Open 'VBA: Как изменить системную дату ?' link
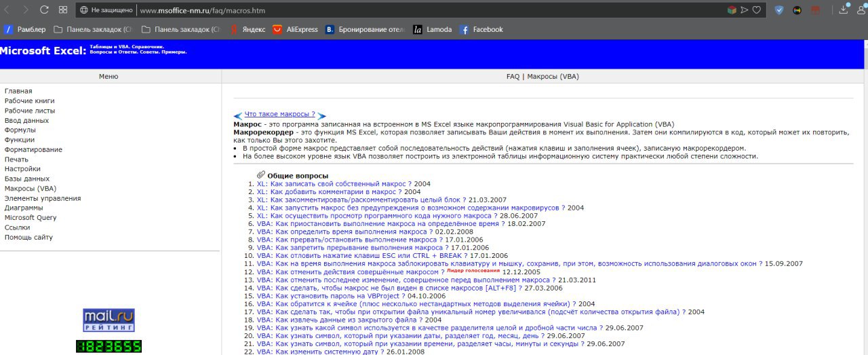 coord(320,352)
